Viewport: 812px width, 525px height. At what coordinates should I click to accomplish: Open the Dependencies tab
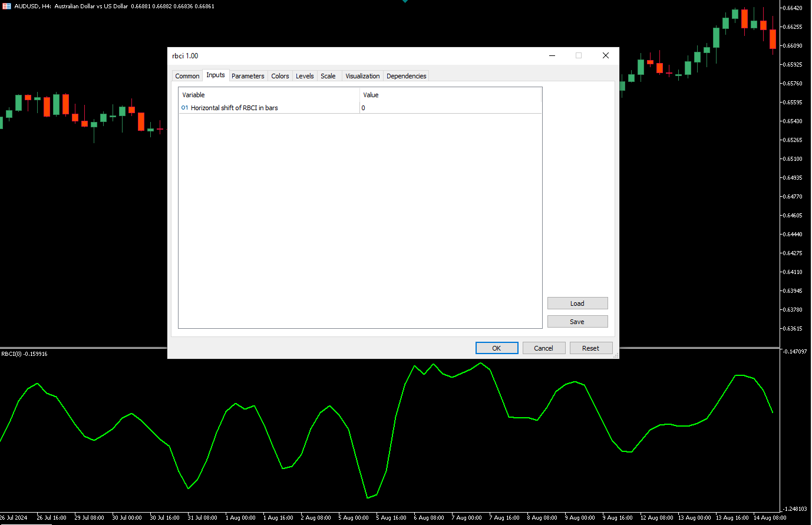(x=406, y=76)
